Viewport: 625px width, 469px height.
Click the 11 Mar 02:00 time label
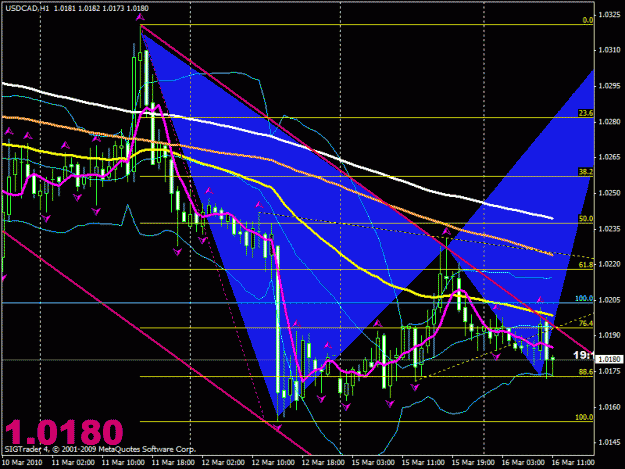coord(73,463)
